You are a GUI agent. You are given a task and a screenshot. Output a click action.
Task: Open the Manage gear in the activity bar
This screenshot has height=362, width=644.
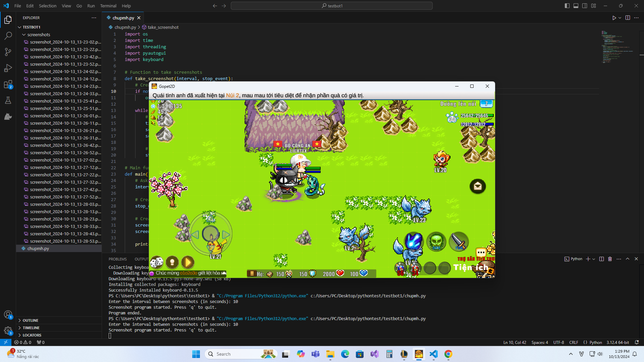8,331
